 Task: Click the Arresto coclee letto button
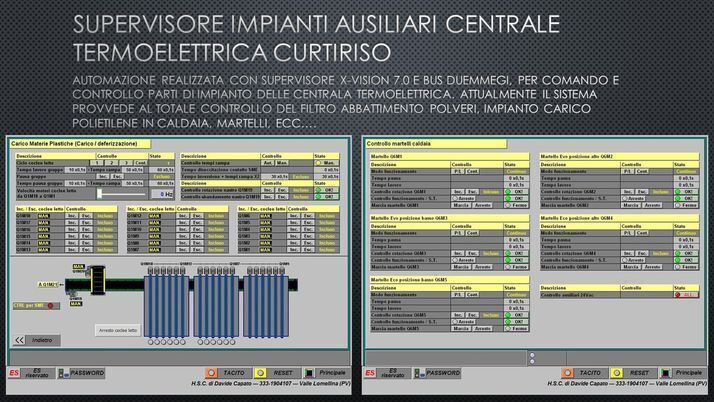[x=118, y=331]
